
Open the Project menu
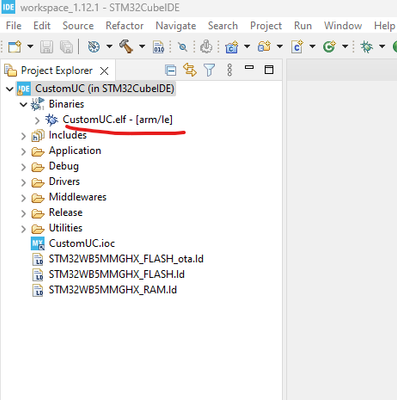point(266,26)
